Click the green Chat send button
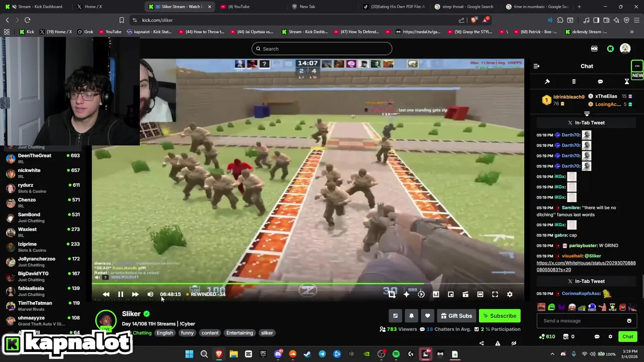Screen dimensions: 644x362 click(628, 336)
